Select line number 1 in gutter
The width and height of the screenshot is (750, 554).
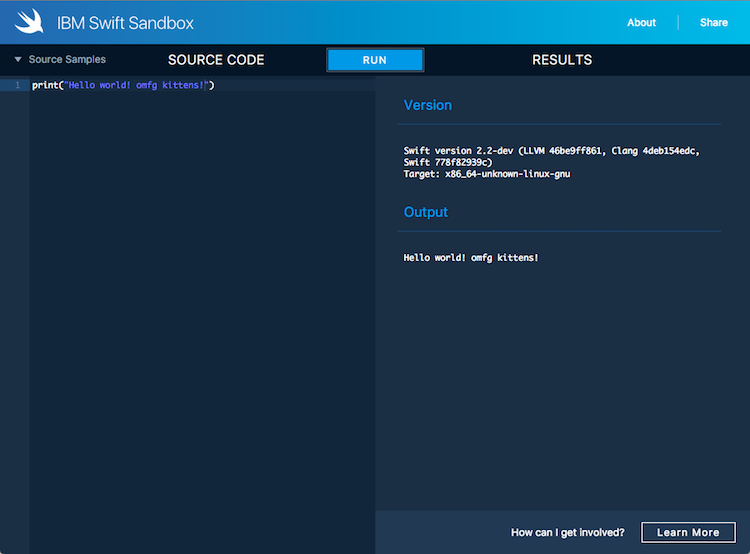click(x=17, y=85)
